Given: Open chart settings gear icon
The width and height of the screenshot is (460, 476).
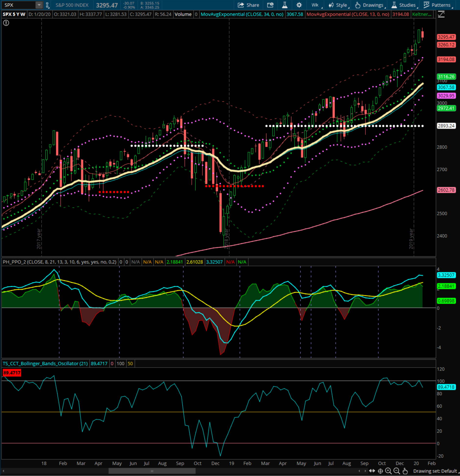Looking at the screenshot, I should click(x=299, y=5).
